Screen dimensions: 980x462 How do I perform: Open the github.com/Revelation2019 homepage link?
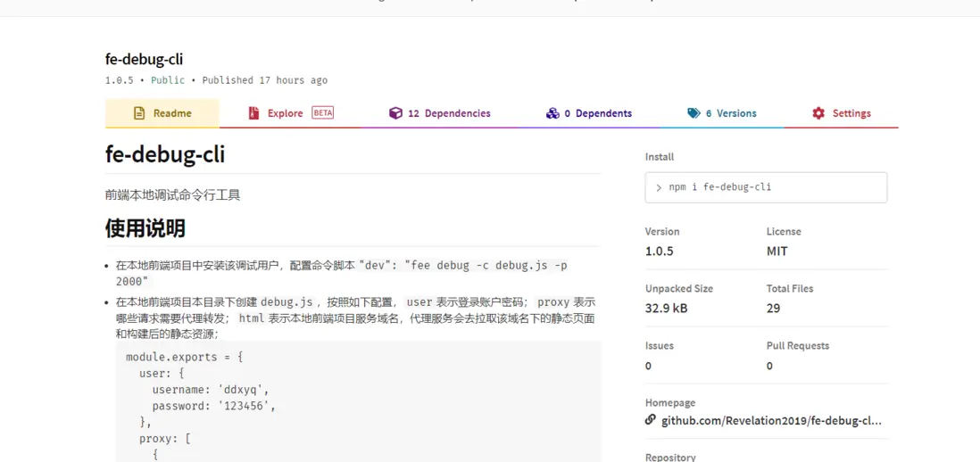[x=771, y=421]
